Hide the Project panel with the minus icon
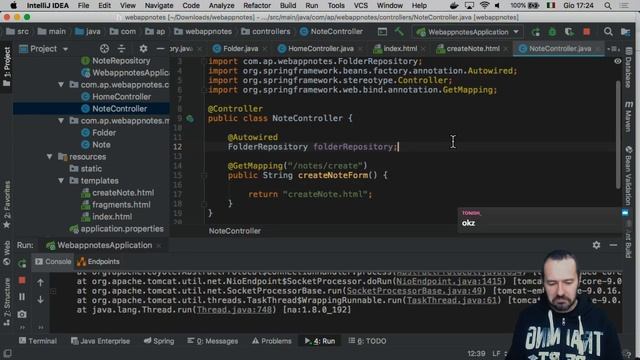640x360 pixels. click(160, 49)
